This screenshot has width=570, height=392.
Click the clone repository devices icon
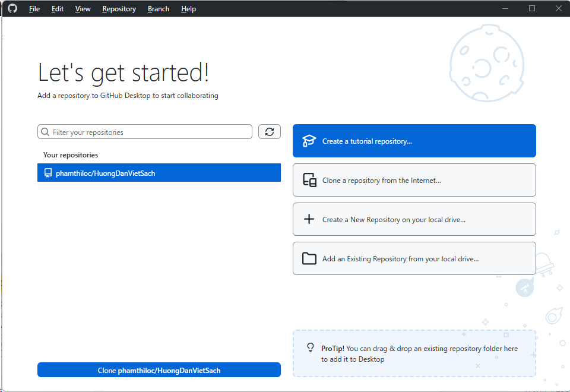[x=309, y=180]
